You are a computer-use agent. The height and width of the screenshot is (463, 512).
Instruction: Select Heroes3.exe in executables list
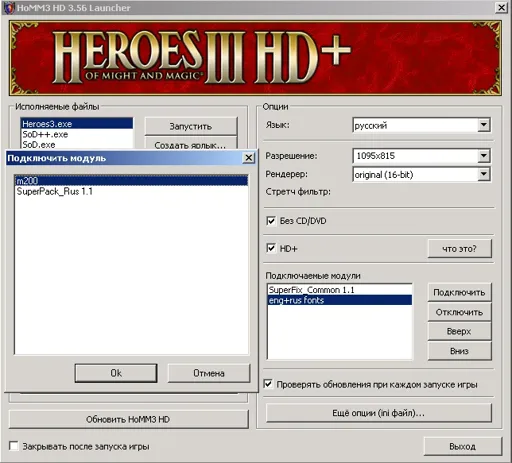click(x=77, y=124)
